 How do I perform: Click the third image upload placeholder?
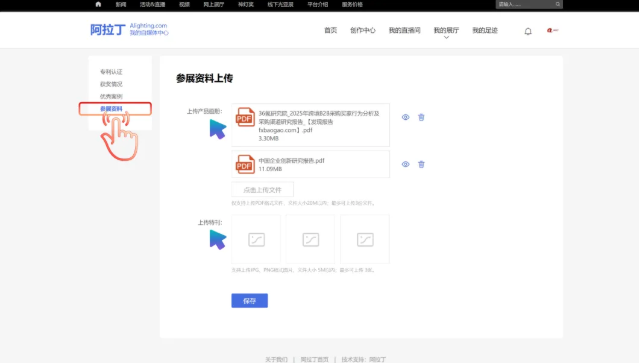[365, 239]
